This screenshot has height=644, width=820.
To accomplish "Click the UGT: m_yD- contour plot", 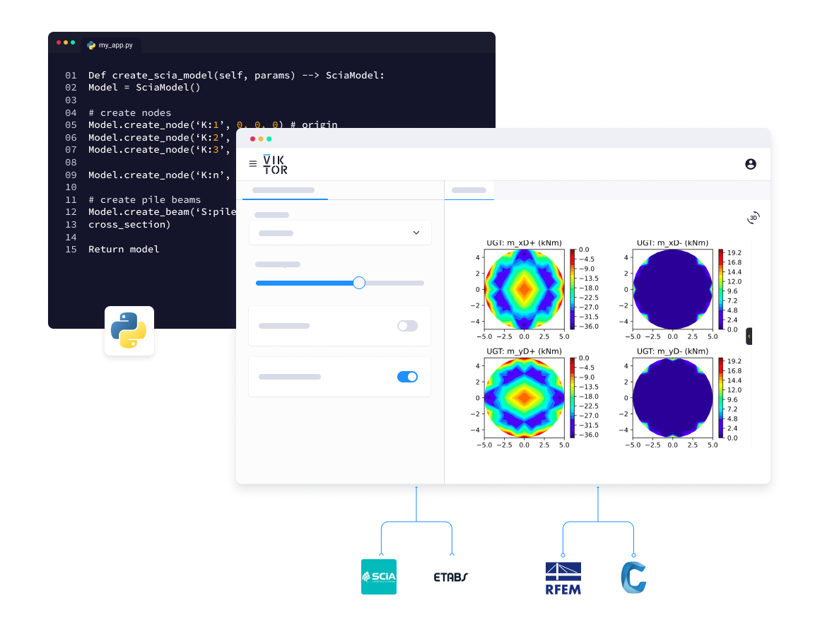I will [673, 397].
